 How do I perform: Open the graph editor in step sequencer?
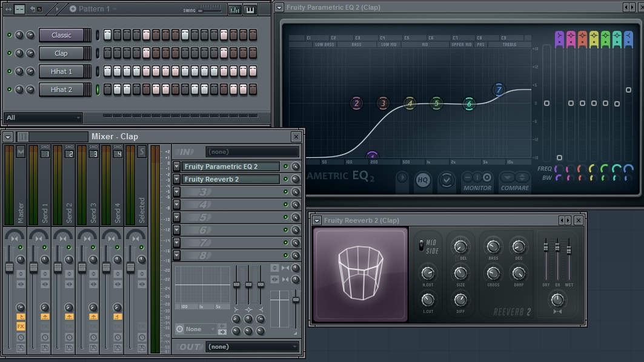coord(234,10)
